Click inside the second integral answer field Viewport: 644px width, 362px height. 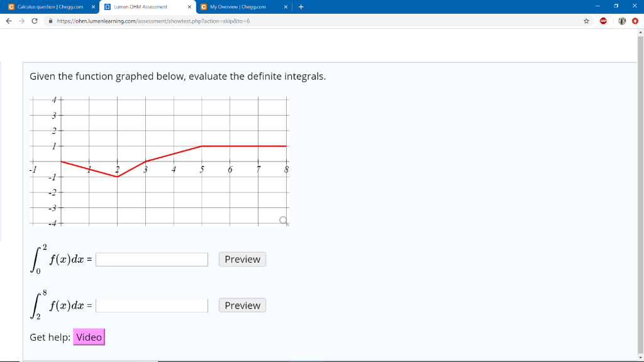click(x=151, y=305)
